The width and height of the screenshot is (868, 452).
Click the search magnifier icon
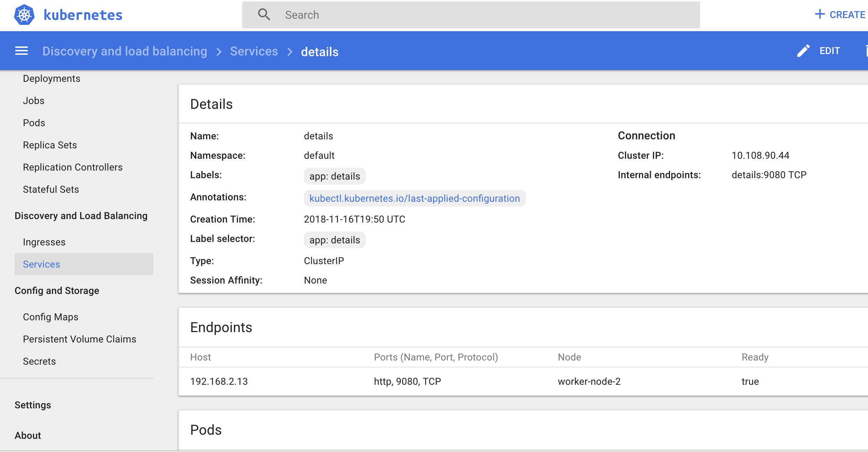coord(264,15)
